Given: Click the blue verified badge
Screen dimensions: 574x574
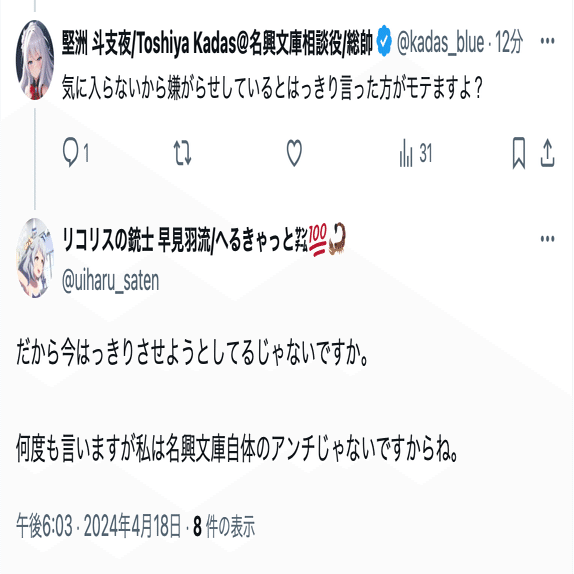Looking at the screenshot, I should click(384, 41).
